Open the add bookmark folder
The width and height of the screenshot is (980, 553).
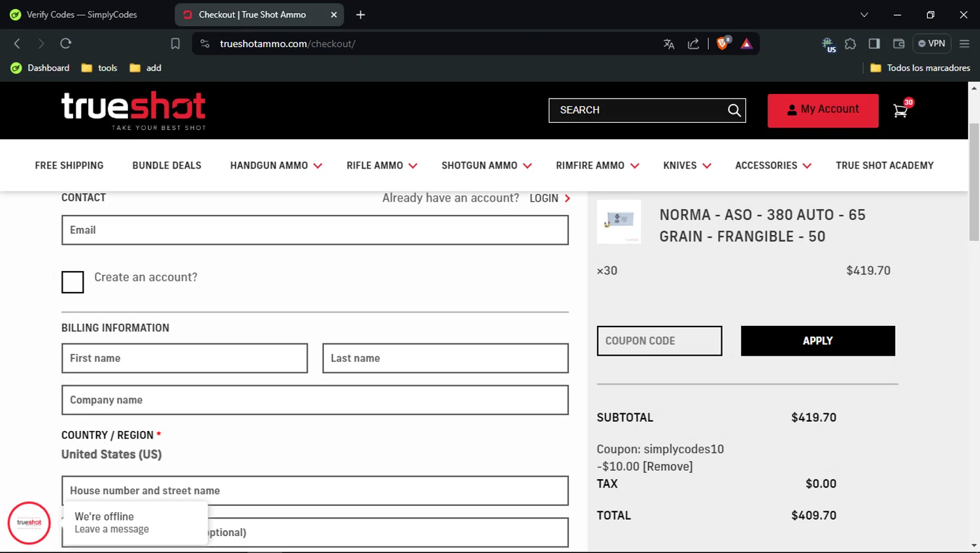point(145,68)
